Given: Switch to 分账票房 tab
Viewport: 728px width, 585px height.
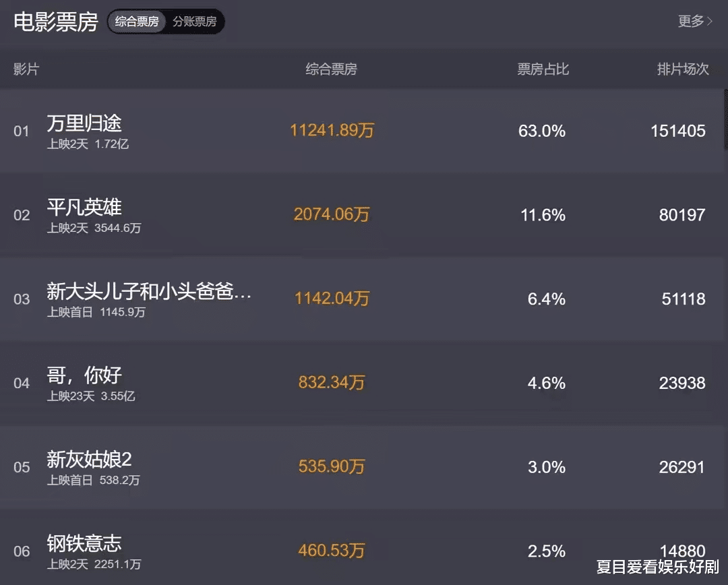Looking at the screenshot, I should tap(195, 22).
